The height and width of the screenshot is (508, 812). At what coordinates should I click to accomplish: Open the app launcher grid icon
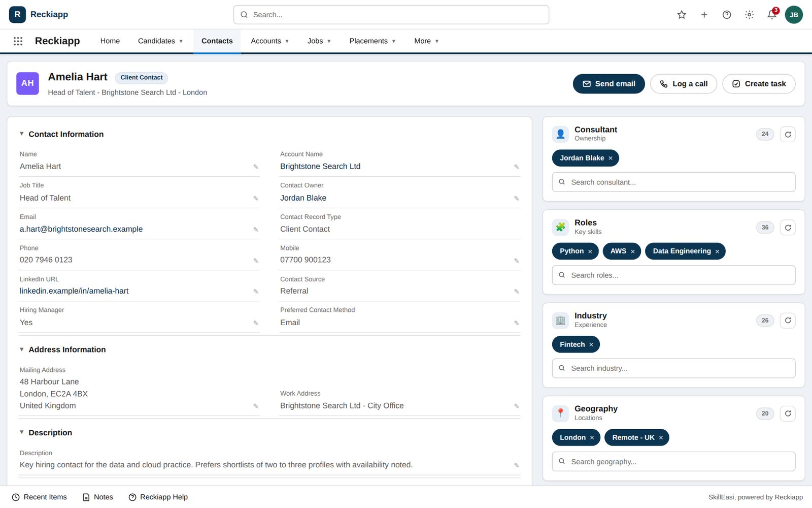[18, 41]
